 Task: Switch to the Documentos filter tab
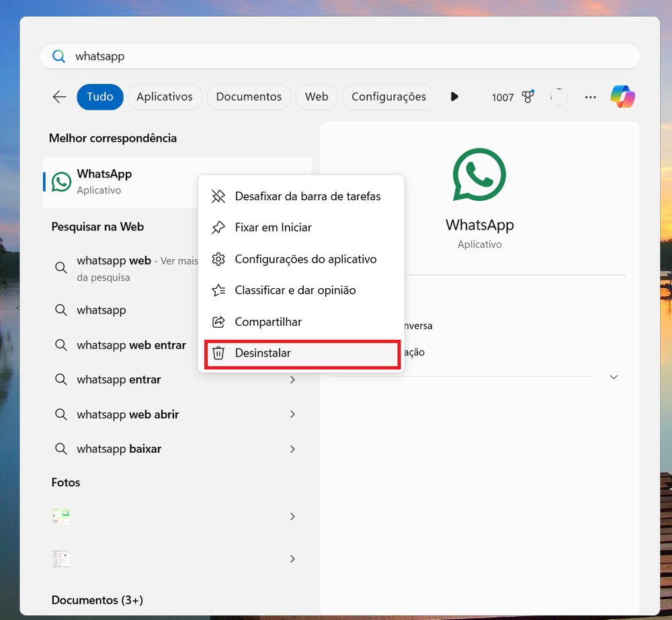tap(249, 97)
